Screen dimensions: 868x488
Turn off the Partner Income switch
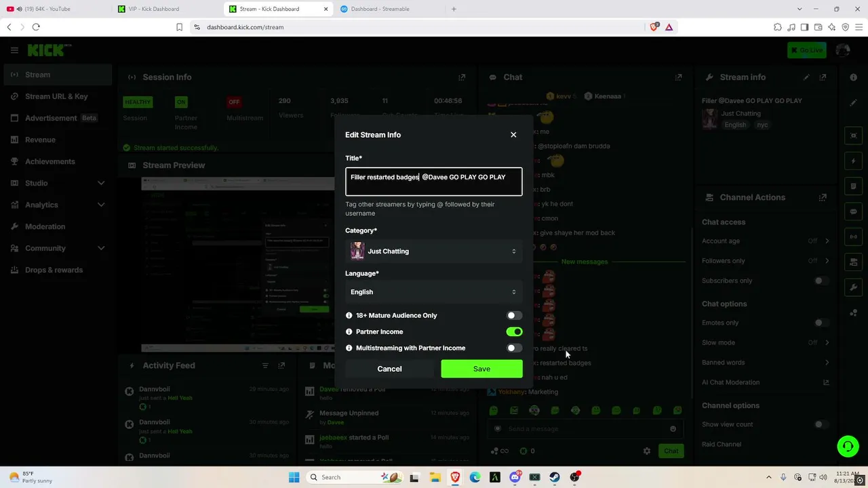click(x=514, y=331)
